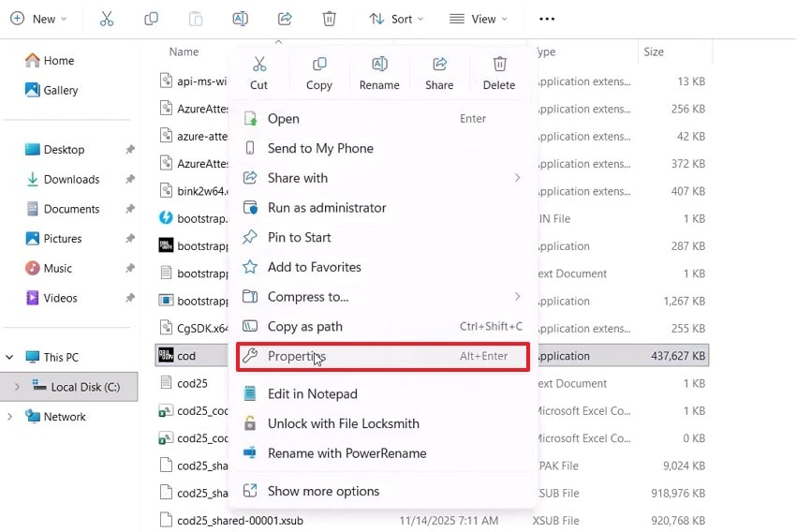Open Videos quick access folder
This screenshot has height=532, width=796.
point(51,298)
